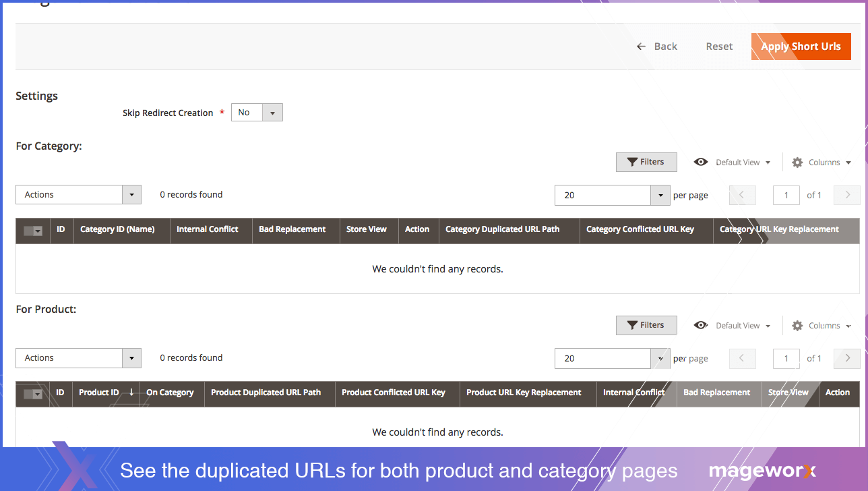The width and height of the screenshot is (868, 491).
Task: Open Filters in the Category section
Action: click(x=646, y=162)
